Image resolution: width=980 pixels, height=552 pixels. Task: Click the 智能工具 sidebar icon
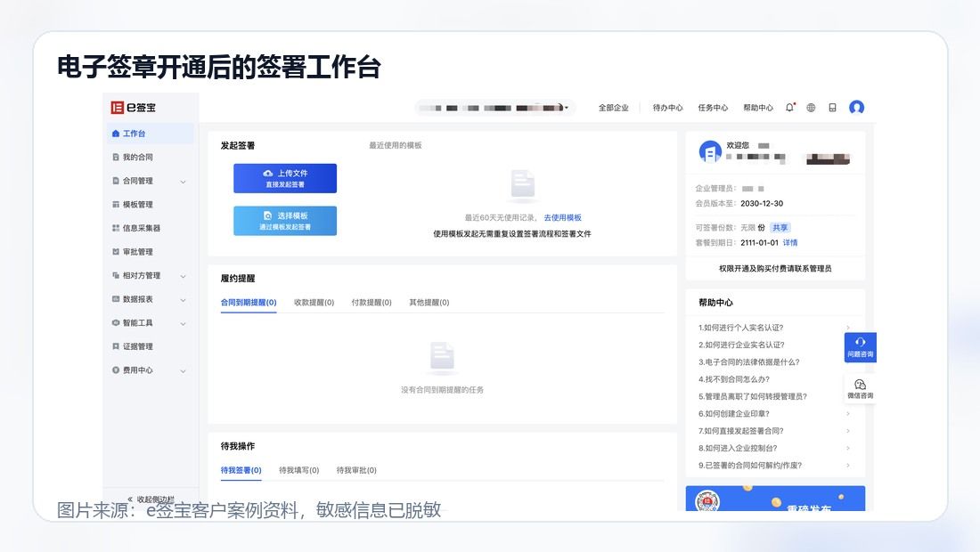coord(116,323)
